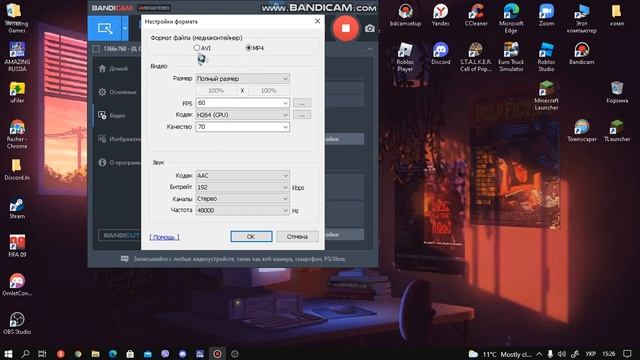Image resolution: width=640 pixels, height=360 pixels.
Task: Open the Minecraft Launcher desktop icon
Action: (x=546, y=96)
